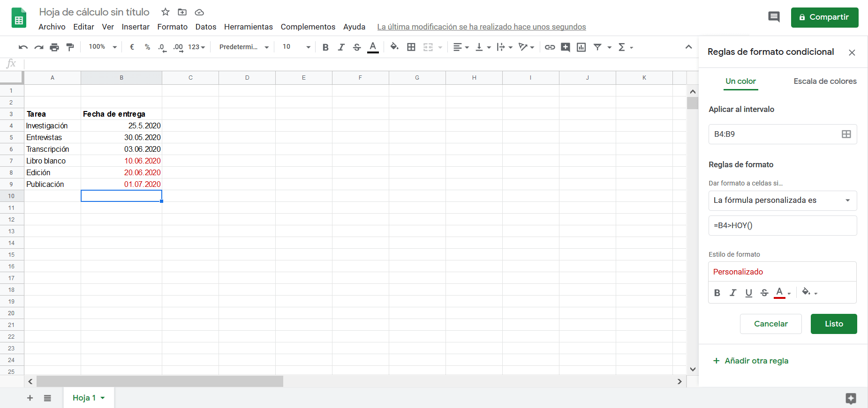The width and height of the screenshot is (868, 408).
Task: Hide menus with collapse arrow
Action: point(688,47)
